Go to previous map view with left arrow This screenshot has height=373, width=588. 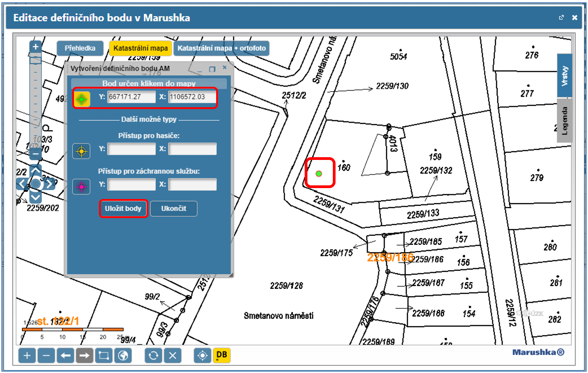coord(65,355)
